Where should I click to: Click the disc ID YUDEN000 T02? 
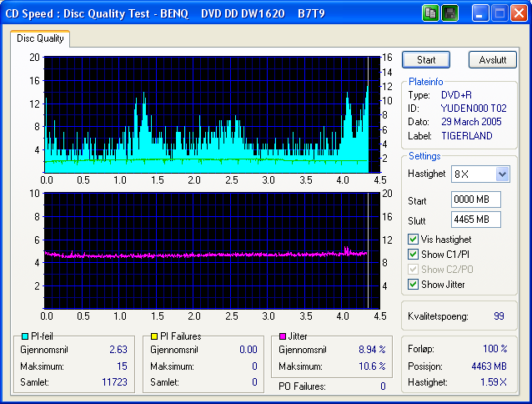(474, 109)
